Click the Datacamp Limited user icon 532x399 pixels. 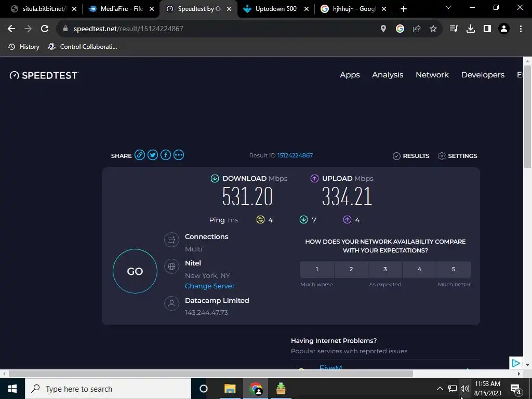171,303
